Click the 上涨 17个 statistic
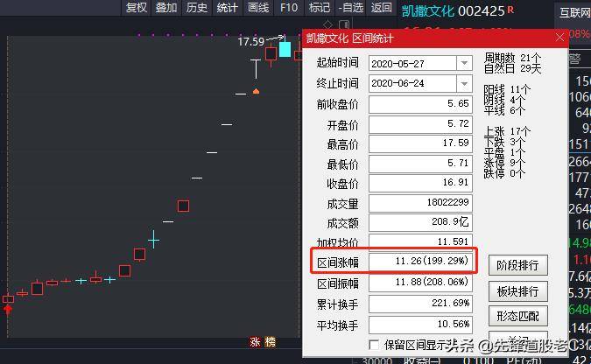 [x=507, y=131]
